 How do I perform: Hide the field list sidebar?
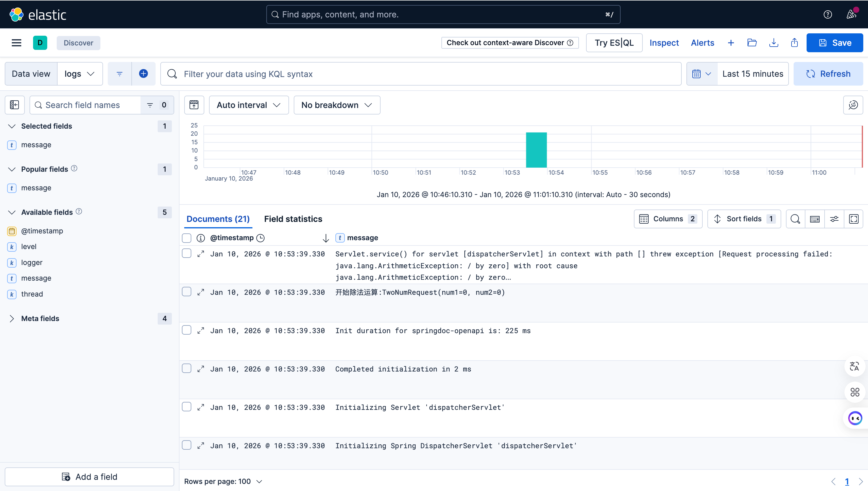click(x=14, y=105)
